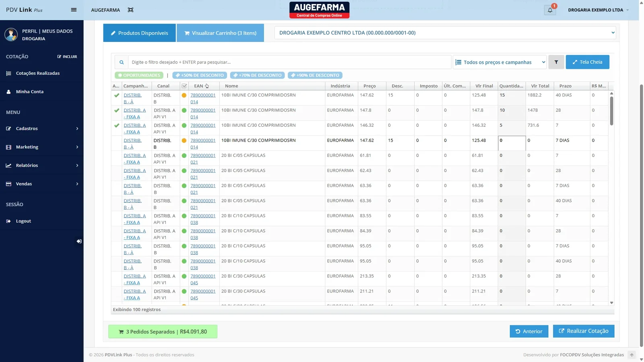The image size is (644, 362).
Task: Click the INCLUIR quote edit icon
Action: (x=67, y=57)
